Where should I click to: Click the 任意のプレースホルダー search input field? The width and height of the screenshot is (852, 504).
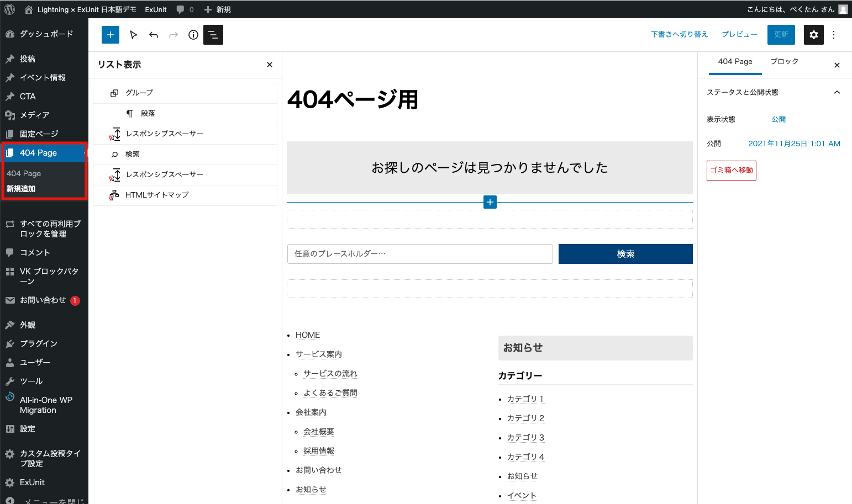(420, 254)
